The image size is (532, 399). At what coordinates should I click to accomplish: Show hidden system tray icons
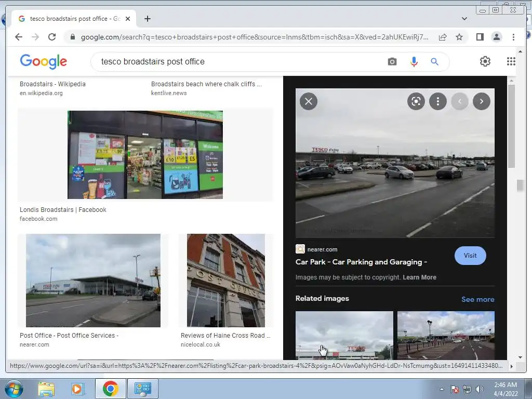[442, 389]
